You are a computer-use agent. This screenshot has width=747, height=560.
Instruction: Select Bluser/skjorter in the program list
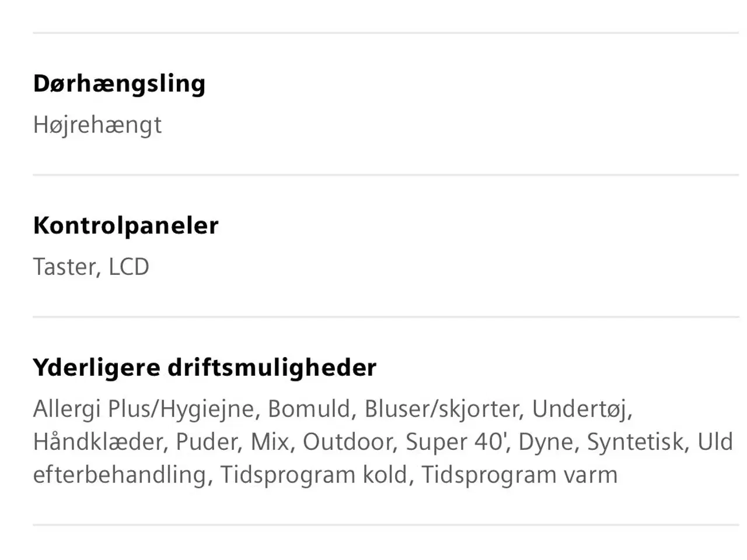[441, 409]
